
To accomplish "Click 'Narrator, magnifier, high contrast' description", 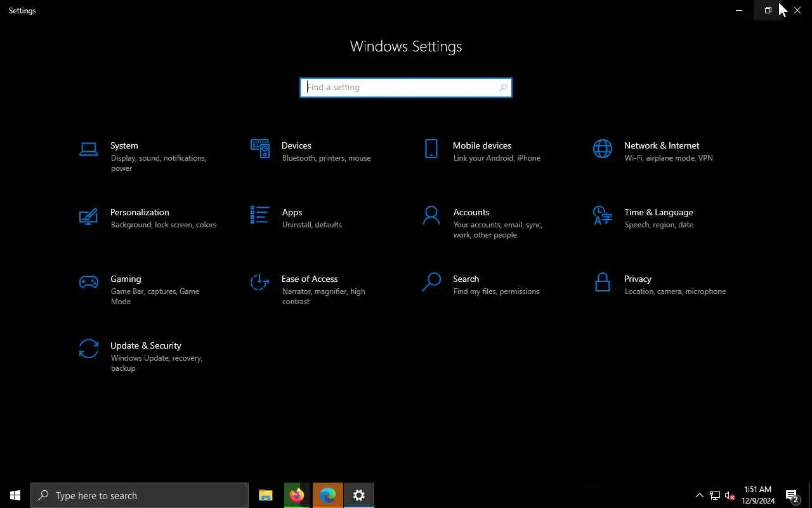I will coord(324,297).
